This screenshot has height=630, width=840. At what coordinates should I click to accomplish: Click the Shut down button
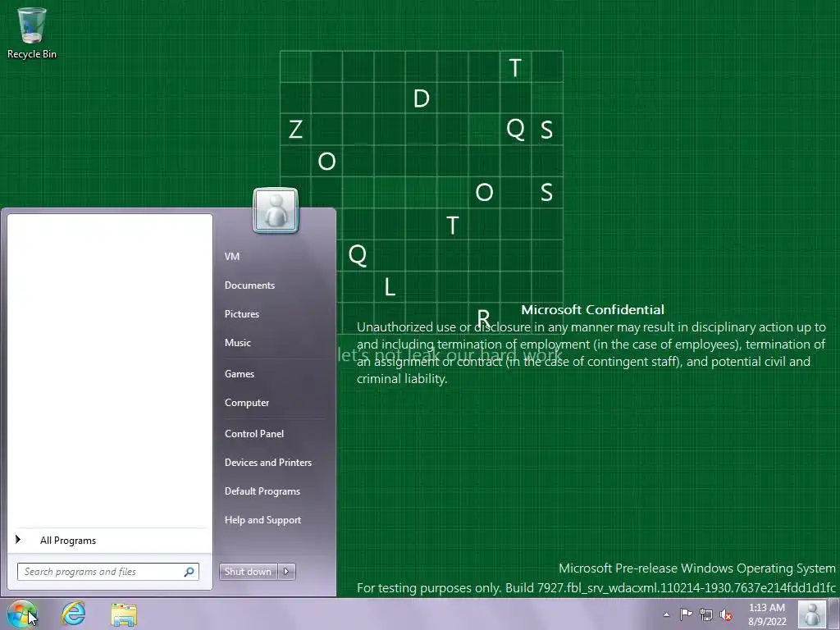coord(248,572)
